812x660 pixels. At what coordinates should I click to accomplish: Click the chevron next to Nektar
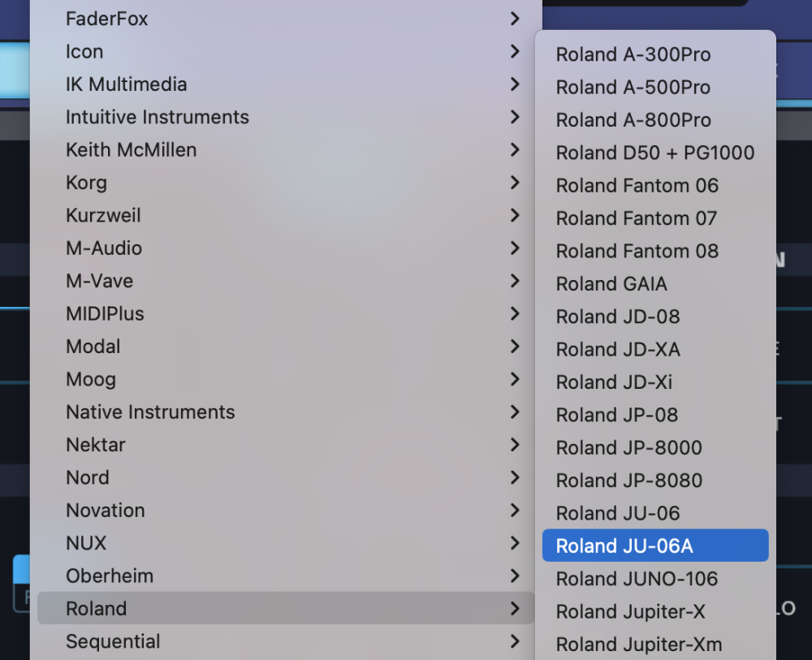coord(515,445)
